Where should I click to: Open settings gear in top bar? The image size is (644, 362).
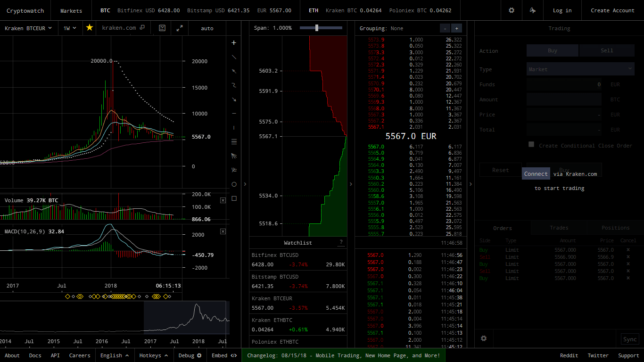(512, 10)
